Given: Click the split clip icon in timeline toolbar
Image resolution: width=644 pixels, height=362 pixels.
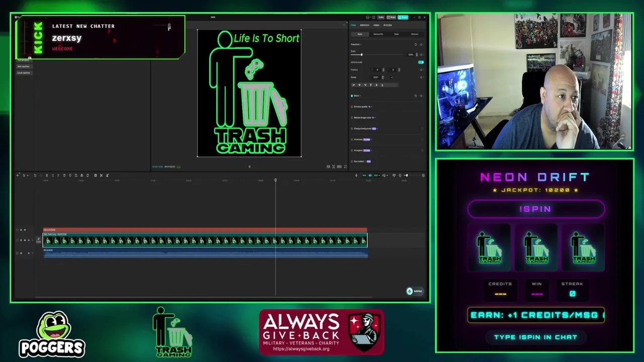Looking at the screenshot, I should click(x=47, y=175).
